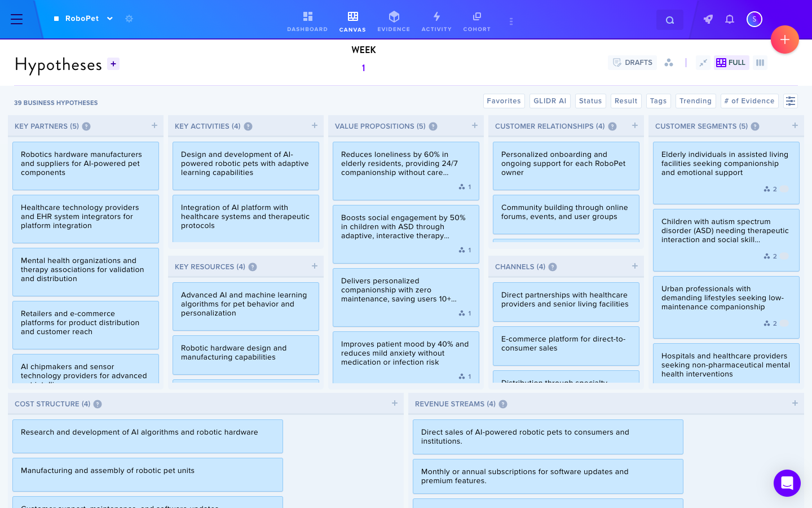This screenshot has height=508, width=812.
Task: Add a hypothesis to Customer Relationships
Action: (635, 125)
